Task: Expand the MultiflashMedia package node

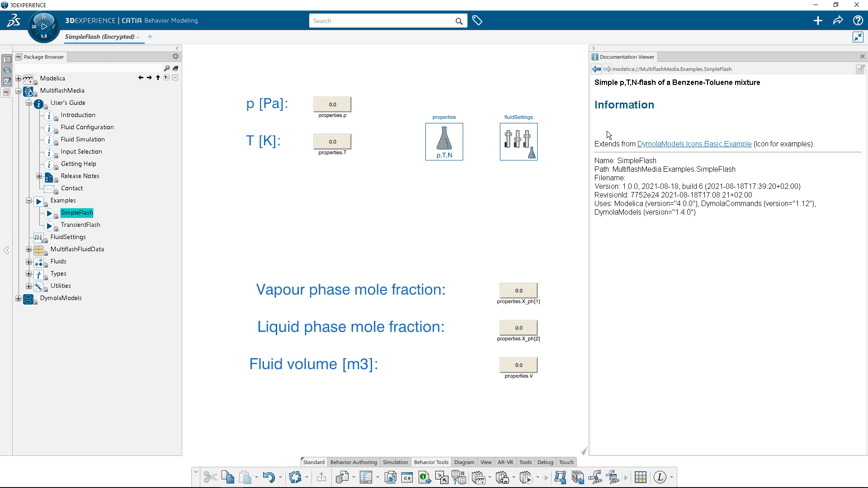Action: [19, 90]
